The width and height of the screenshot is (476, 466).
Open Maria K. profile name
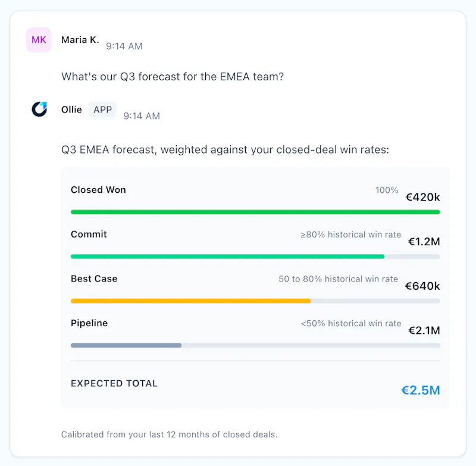(80, 40)
